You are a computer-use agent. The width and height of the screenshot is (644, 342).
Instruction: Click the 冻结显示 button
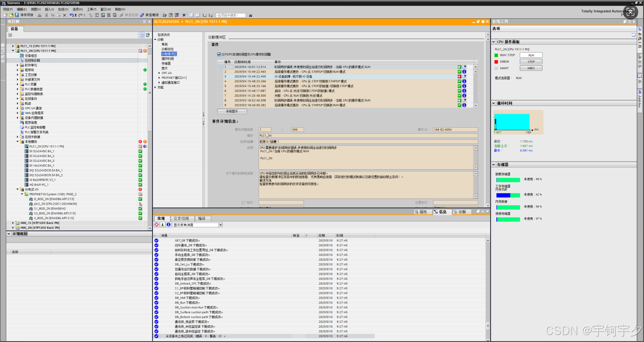[232, 111]
